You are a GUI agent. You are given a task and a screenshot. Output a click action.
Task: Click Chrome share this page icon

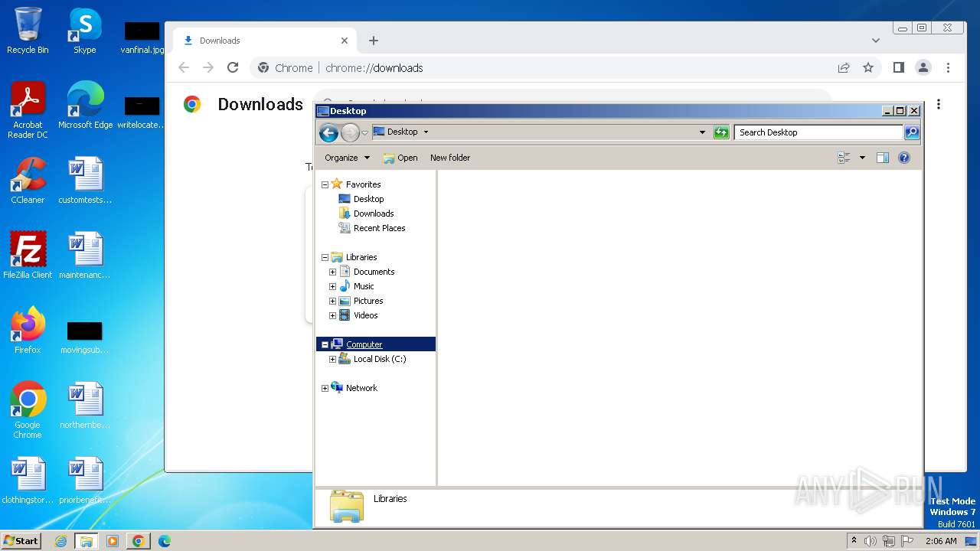coord(844,67)
